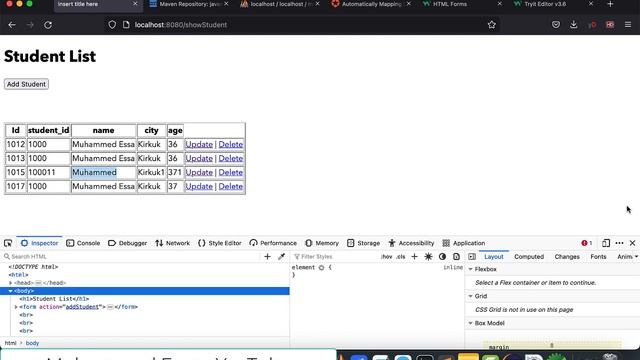The height and width of the screenshot is (360, 640).
Task: Click Delete for student Id 1012
Action: click(231, 144)
